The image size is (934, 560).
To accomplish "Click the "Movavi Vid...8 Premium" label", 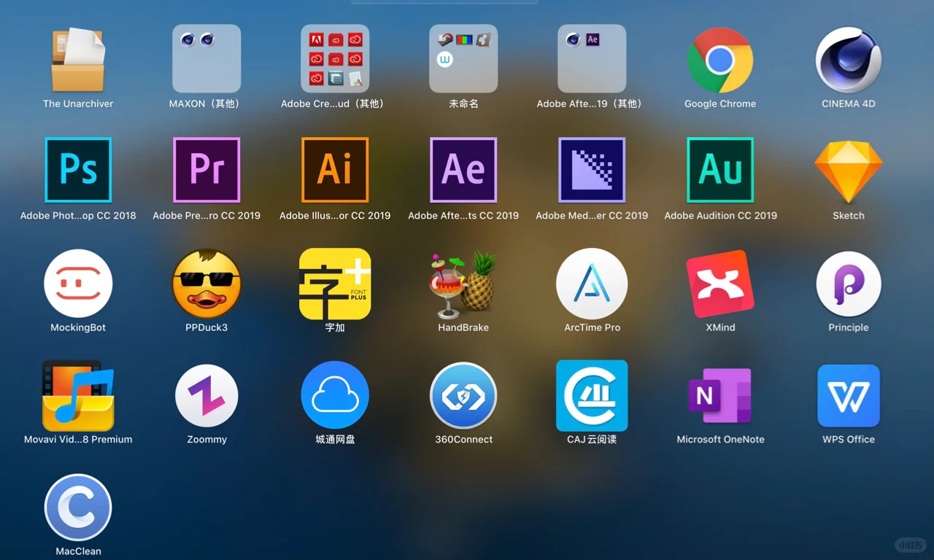I will pyautogui.click(x=78, y=439).
